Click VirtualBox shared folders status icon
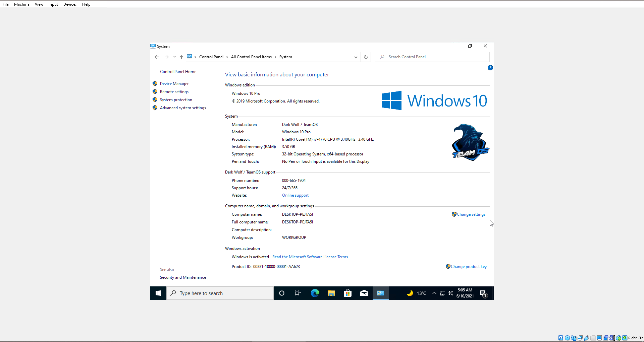The width and height of the screenshot is (644, 342). point(593,338)
